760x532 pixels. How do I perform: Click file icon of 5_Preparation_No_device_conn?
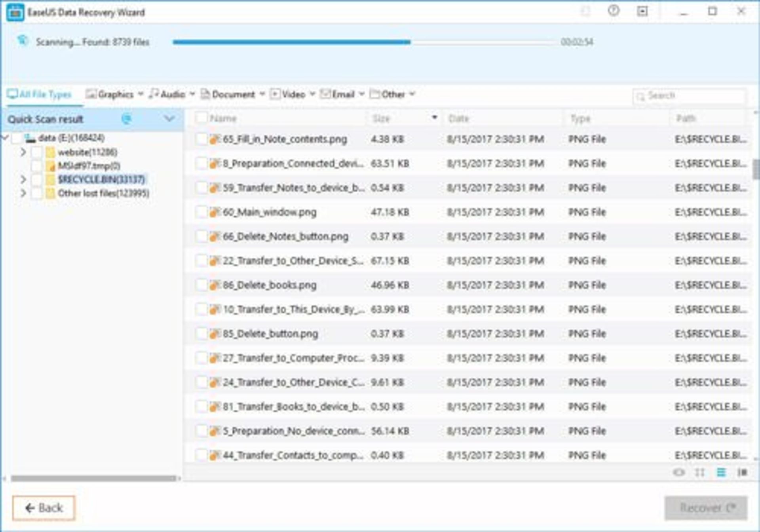click(214, 431)
